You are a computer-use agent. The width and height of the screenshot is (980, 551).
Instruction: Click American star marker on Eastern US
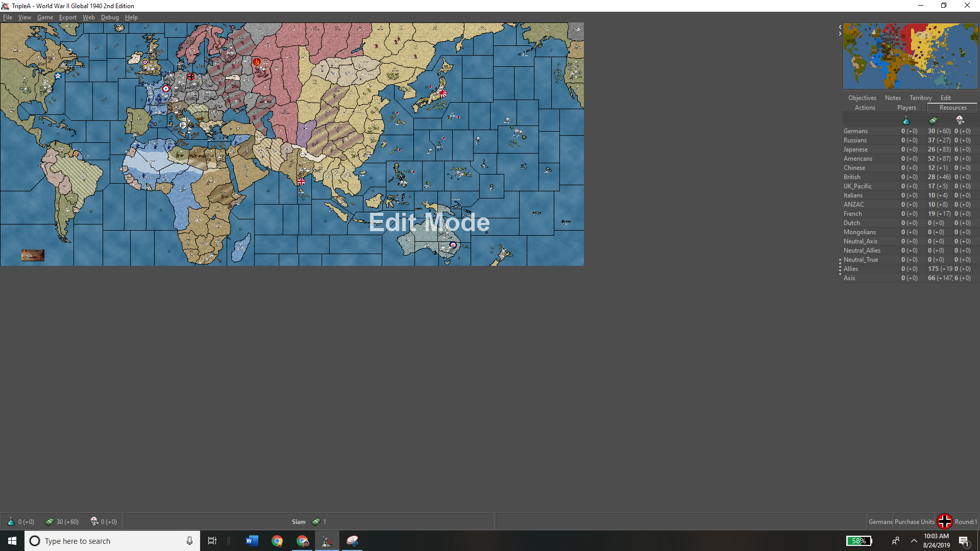click(x=58, y=76)
